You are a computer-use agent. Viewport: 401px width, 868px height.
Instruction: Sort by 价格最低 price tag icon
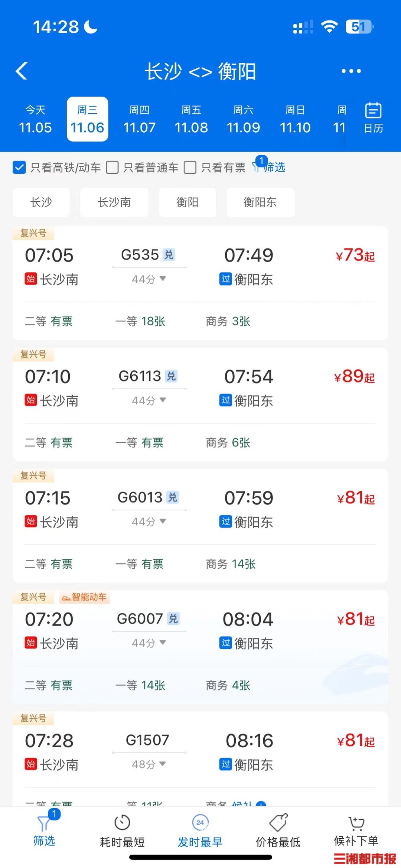pyautogui.click(x=278, y=823)
